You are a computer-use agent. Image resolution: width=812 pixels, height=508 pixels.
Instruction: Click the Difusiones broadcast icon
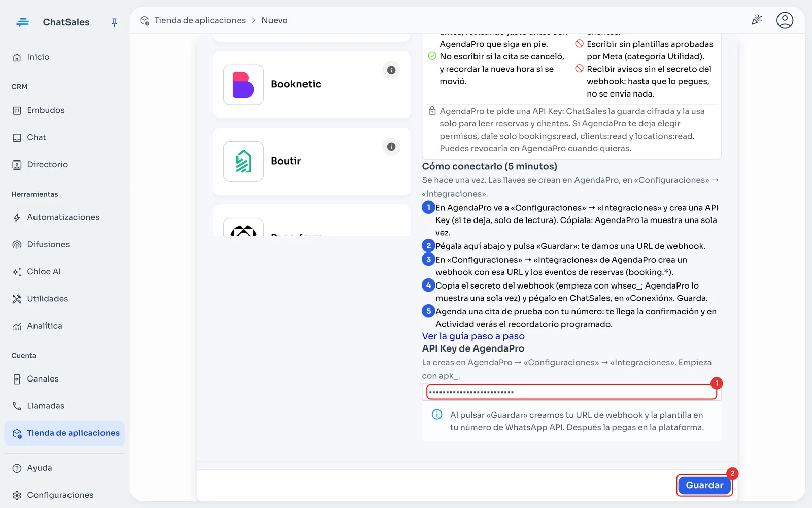[x=17, y=245]
